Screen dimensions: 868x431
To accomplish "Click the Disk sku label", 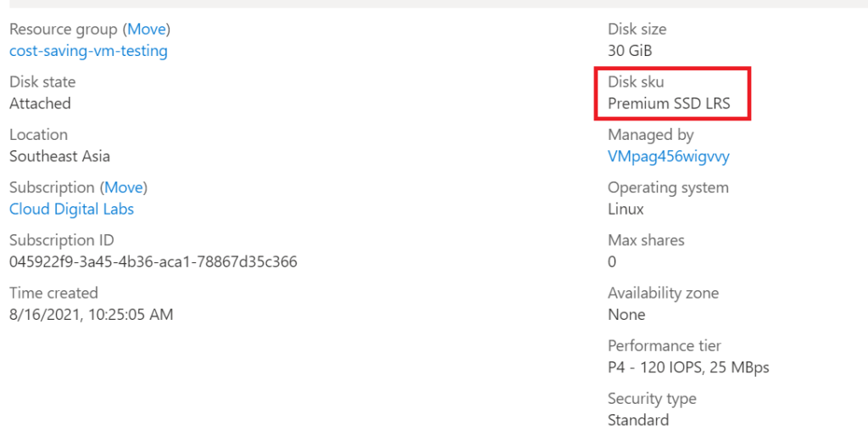I will [636, 82].
